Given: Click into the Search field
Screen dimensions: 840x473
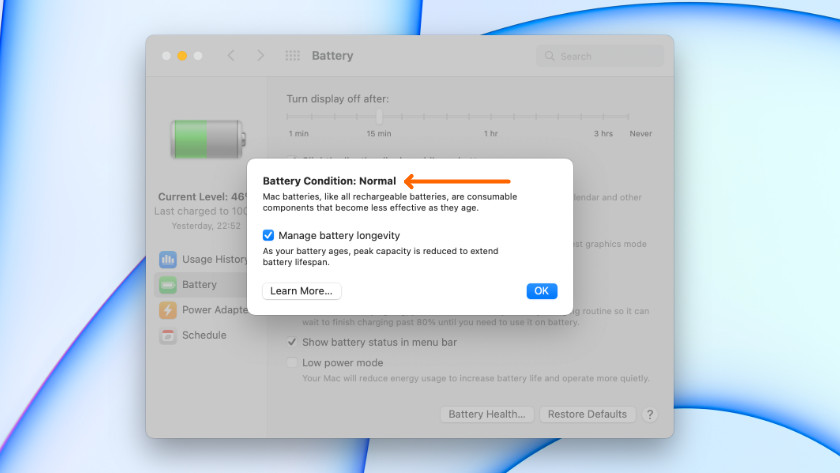Looking at the screenshot, I should coord(600,56).
